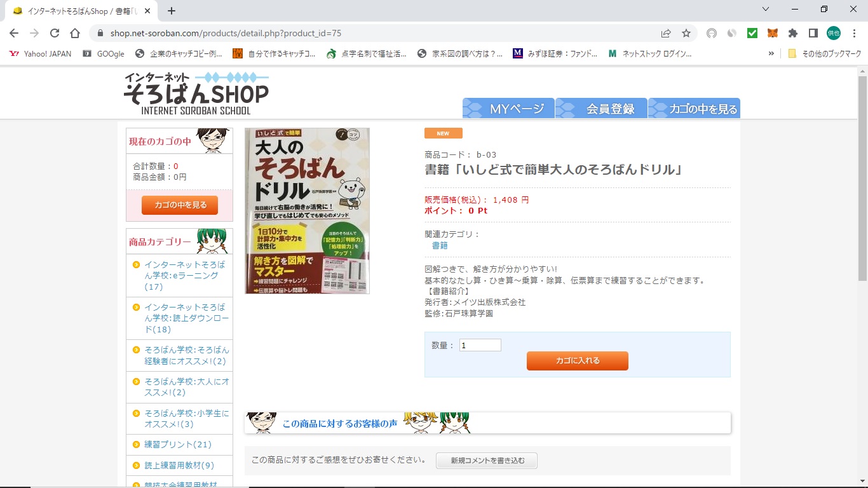Reload the page with refresh icon
868x488 pixels.
pyautogui.click(x=55, y=33)
